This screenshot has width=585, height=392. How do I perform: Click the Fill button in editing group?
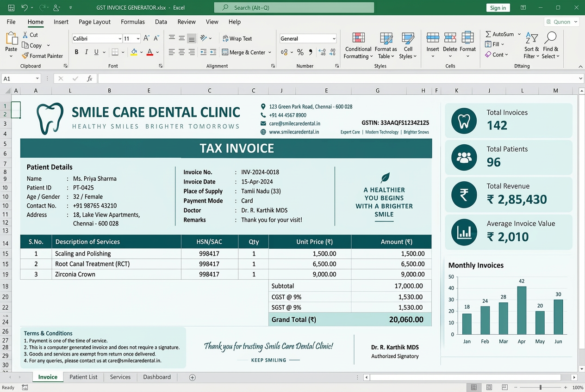point(495,44)
